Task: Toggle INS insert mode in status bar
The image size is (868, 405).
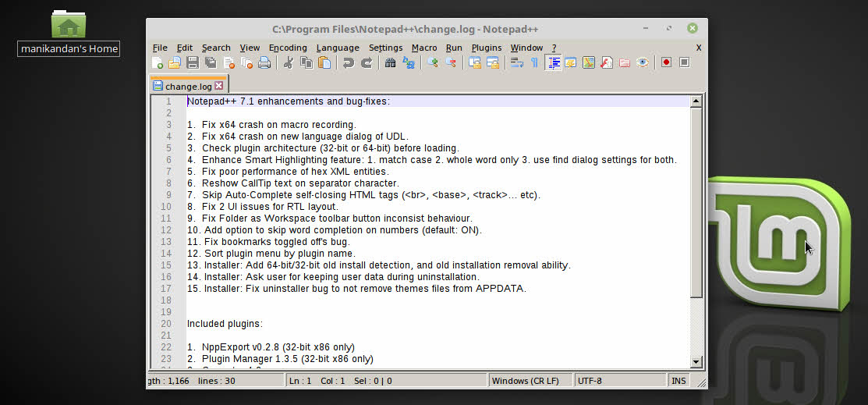Action: click(678, 381)
